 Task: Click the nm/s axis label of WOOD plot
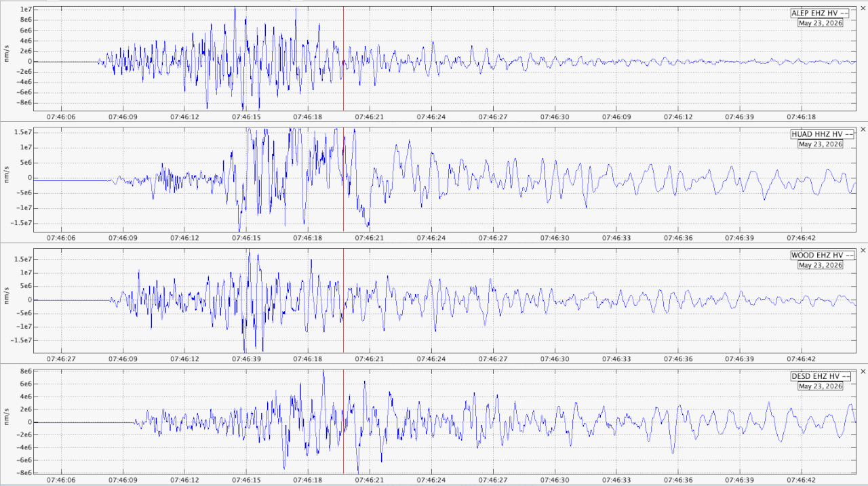(x=7, y=299)
